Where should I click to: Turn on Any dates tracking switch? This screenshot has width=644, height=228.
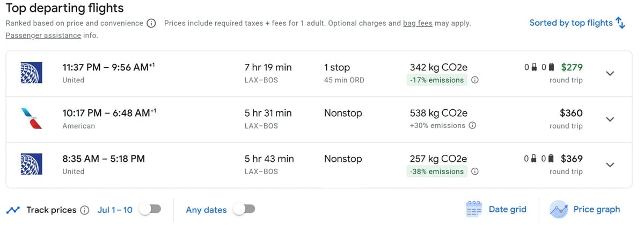tap(244, 210)
